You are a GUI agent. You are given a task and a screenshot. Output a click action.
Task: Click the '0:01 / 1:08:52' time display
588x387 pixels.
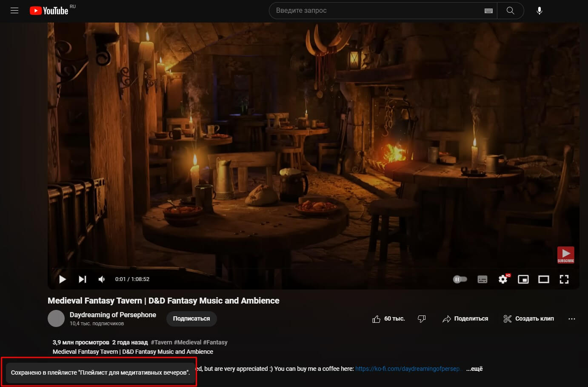(132, 279)
